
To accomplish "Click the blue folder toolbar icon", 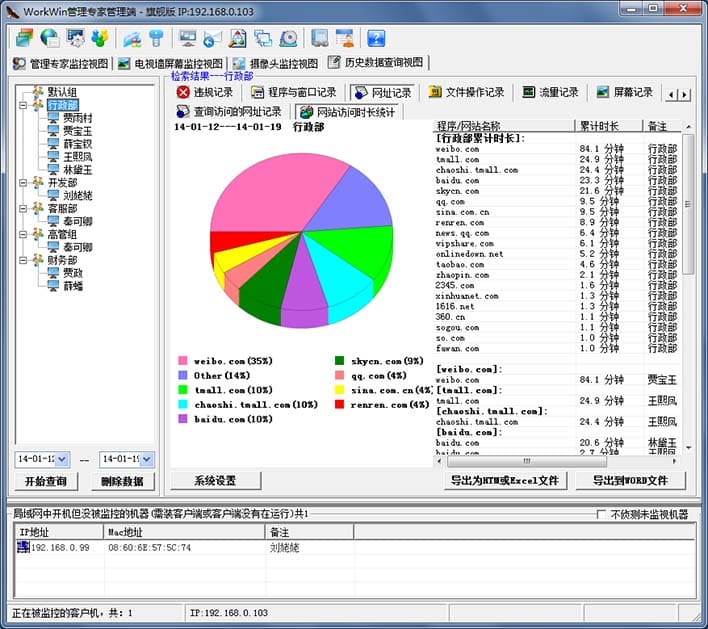I will (132, 38).
